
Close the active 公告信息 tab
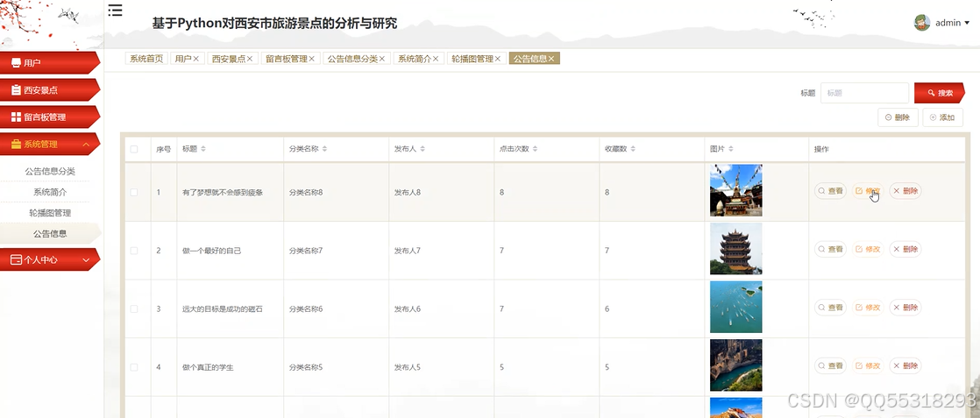tap(551, 58)
